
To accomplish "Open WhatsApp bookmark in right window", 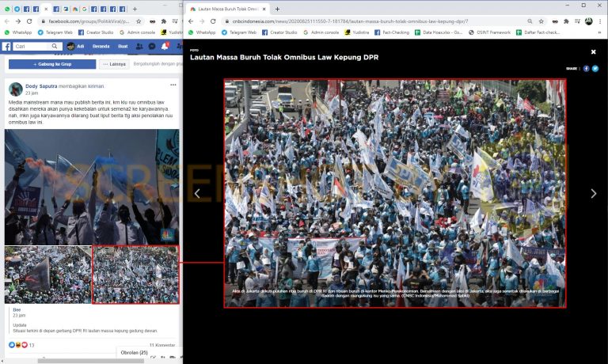I will coord(202,32).
